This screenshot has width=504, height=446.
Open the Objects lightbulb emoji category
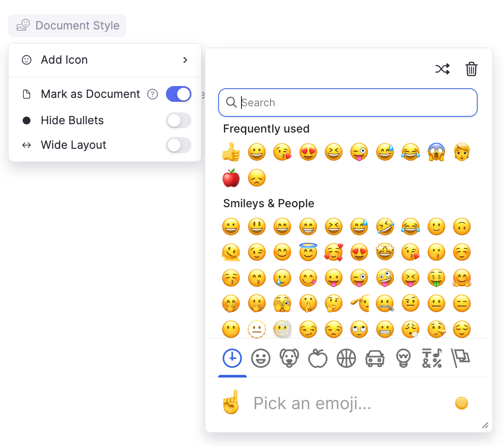tap(403, 359)
